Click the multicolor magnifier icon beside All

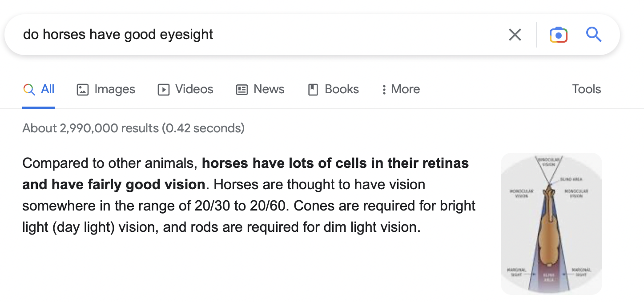[29, 90]
